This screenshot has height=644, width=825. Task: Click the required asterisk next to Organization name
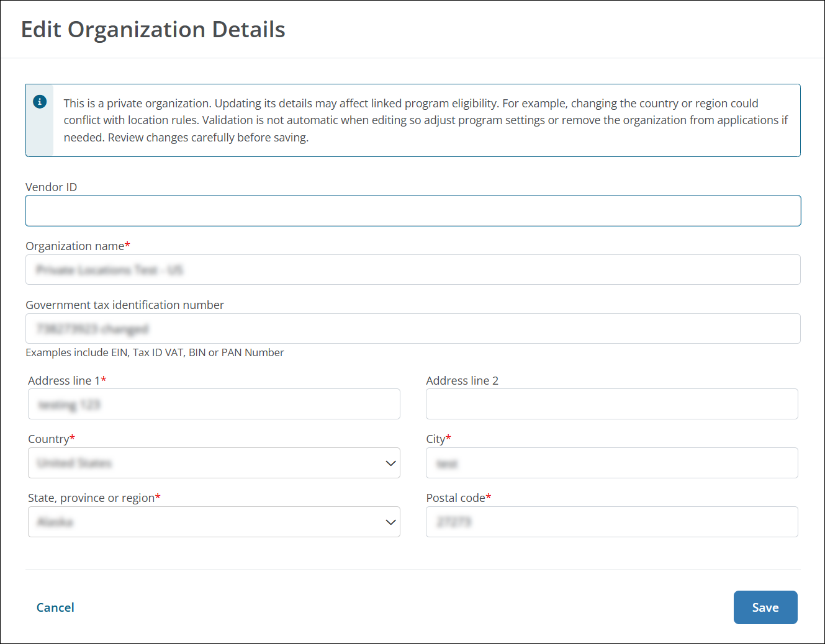(127, 244)
